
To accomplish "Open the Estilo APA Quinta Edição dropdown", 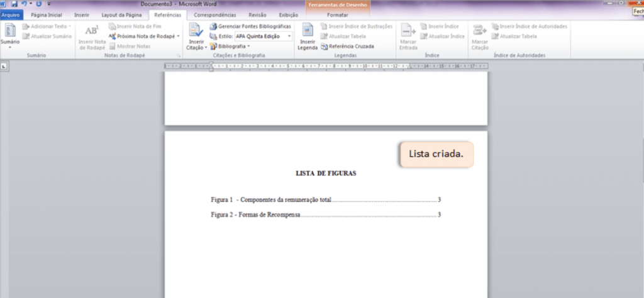I will click(x=290, y=36).
